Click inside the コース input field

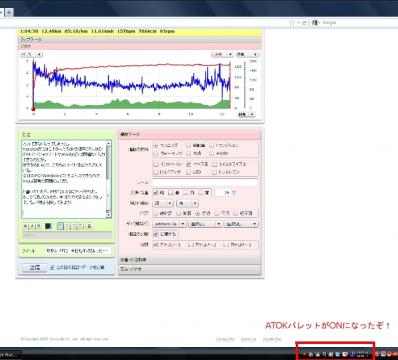(205, 183)
